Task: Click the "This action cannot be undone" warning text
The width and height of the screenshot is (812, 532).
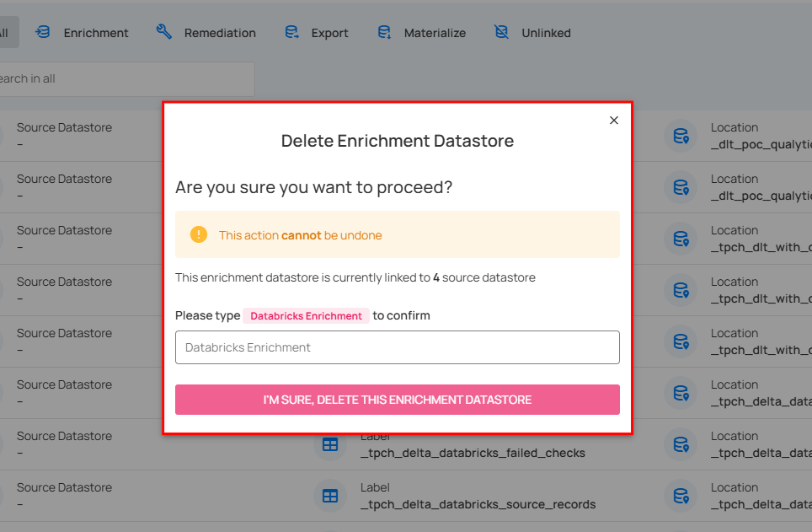Action: click(301, 235)
